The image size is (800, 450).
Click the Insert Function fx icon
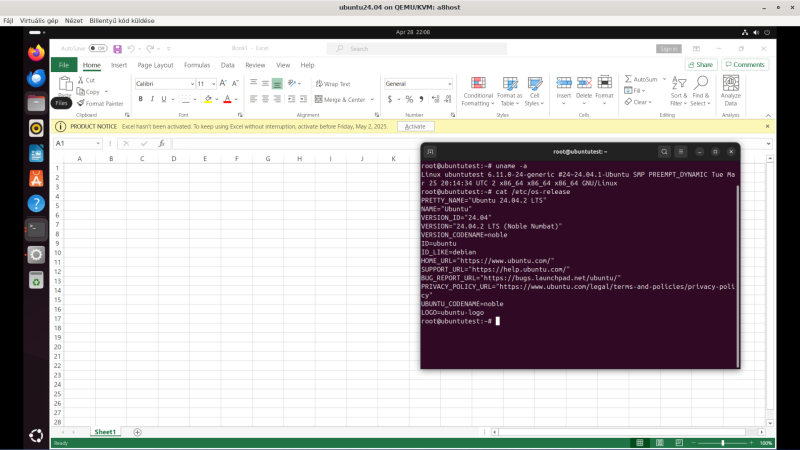(x=161, y=144)
